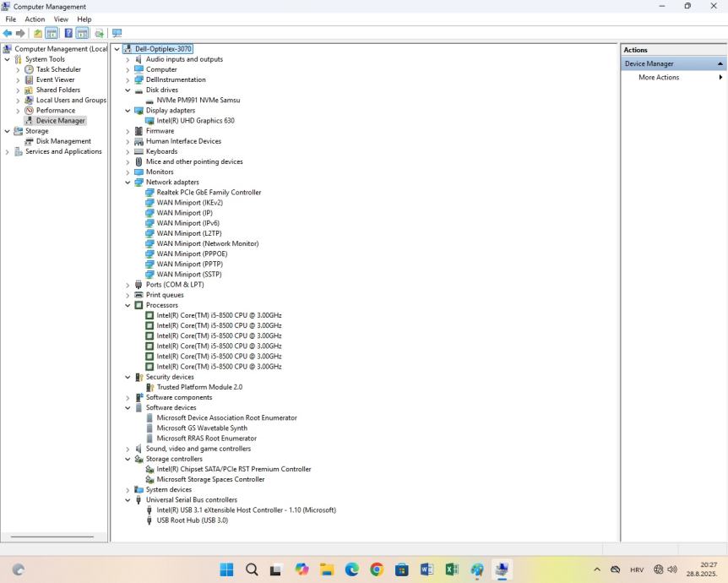Expand the Monitors category

click(128, 172)
